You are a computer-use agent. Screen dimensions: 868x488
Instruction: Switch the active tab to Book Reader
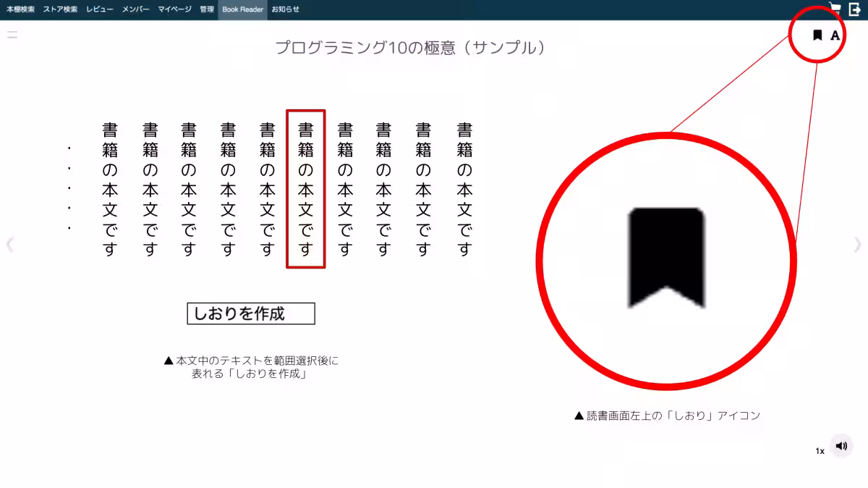[x=242, y=9]
